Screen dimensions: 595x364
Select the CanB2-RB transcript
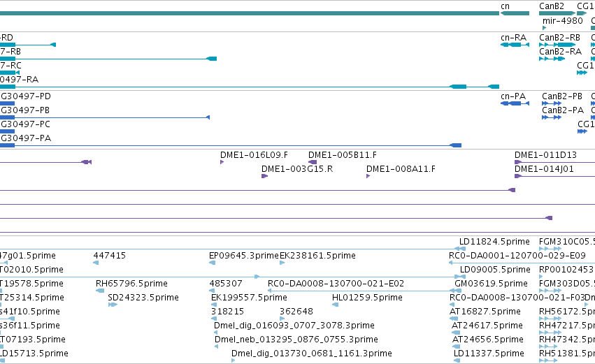[557, 45]
